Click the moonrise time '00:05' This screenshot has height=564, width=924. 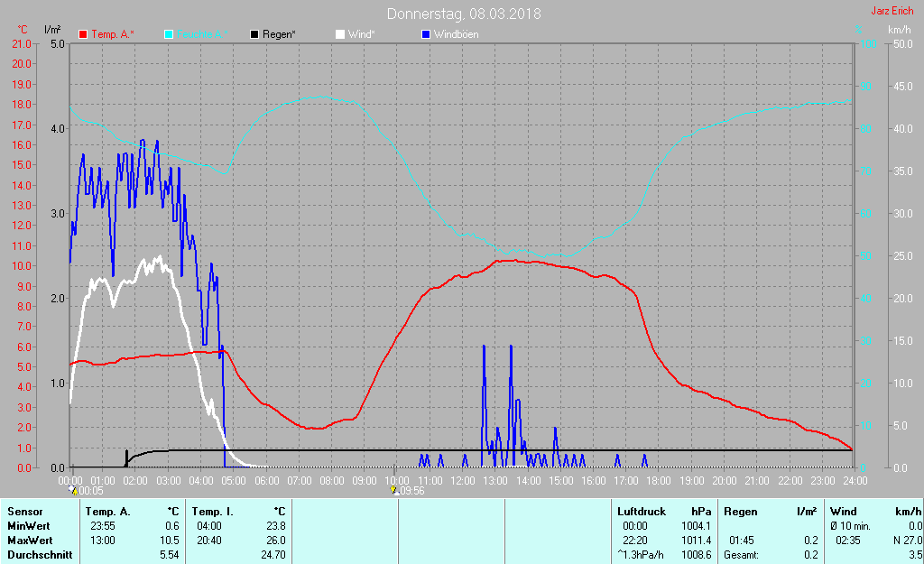91,490
